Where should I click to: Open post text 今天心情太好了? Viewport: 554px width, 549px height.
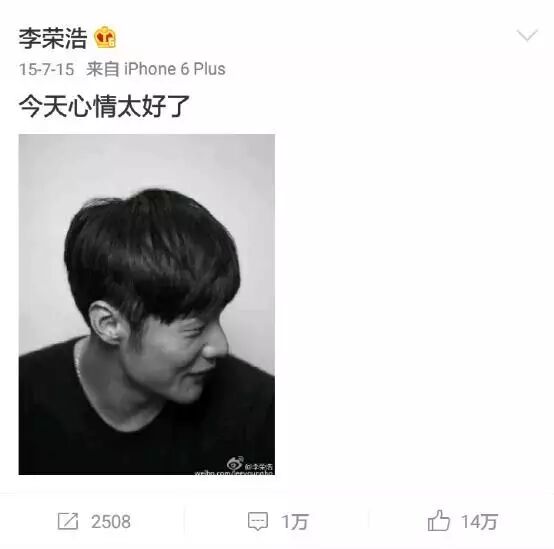point(104,106)
